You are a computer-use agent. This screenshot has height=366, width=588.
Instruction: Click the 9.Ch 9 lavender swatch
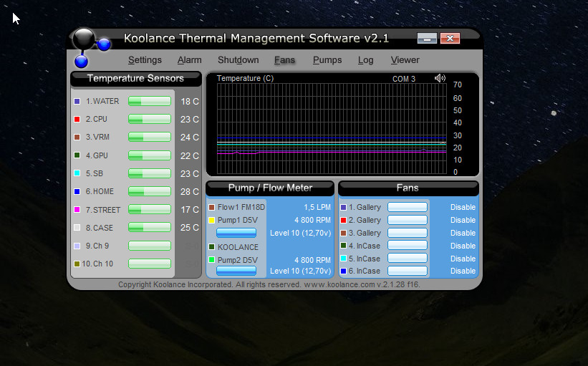(x=77, y=246)
